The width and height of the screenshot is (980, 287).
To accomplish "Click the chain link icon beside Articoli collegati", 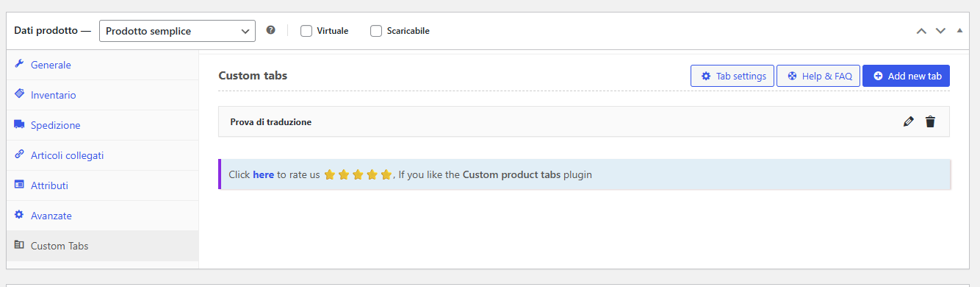I will [x=19, y=155].
